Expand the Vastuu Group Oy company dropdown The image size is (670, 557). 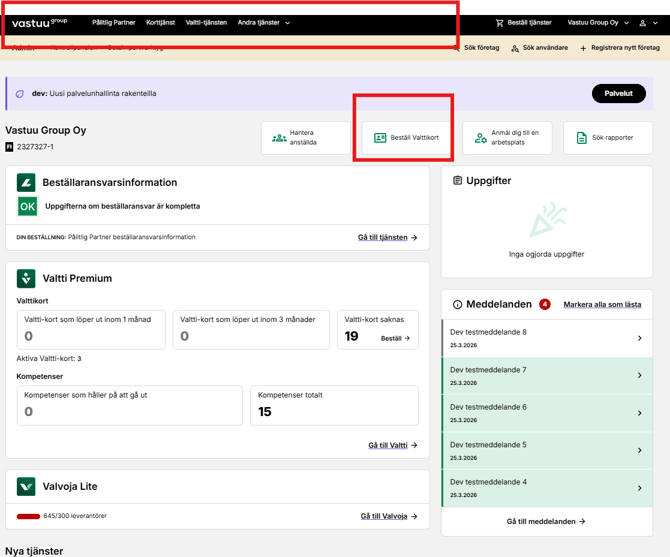598,23
